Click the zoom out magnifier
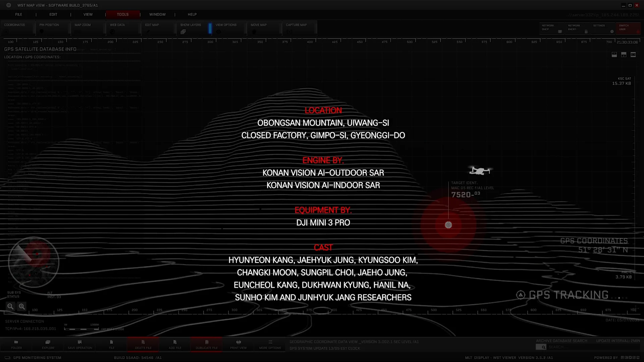The height and width of the screenshot is (362, 644). 10,306
